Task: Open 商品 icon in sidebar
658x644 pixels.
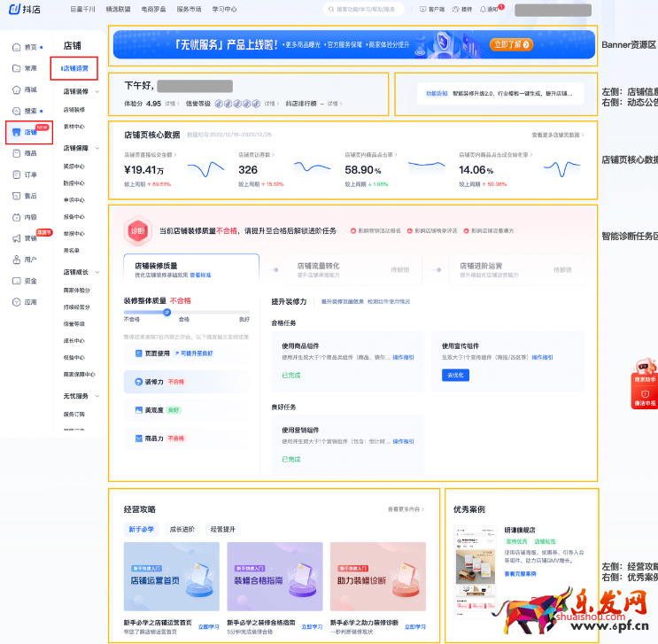Action: 16,153
